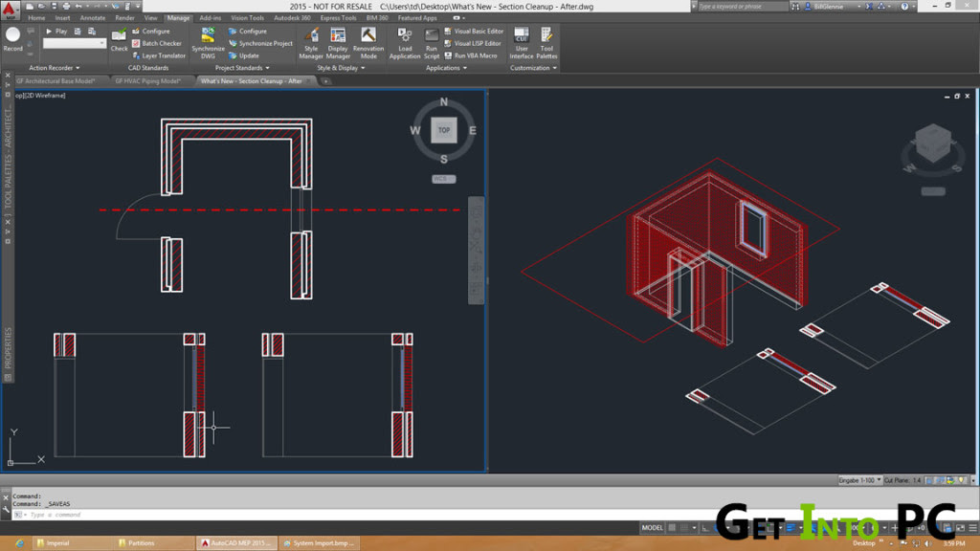The width and height of the screenshot is (980, 551).
Task: Switch to the Add-ins ribbon tab
Action: click(x=210, y=18)
